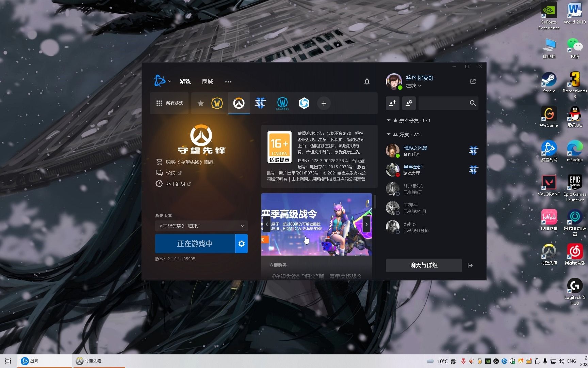Collapse the friends panel arrow icon
588x368 pixels.
pos(470,265)
